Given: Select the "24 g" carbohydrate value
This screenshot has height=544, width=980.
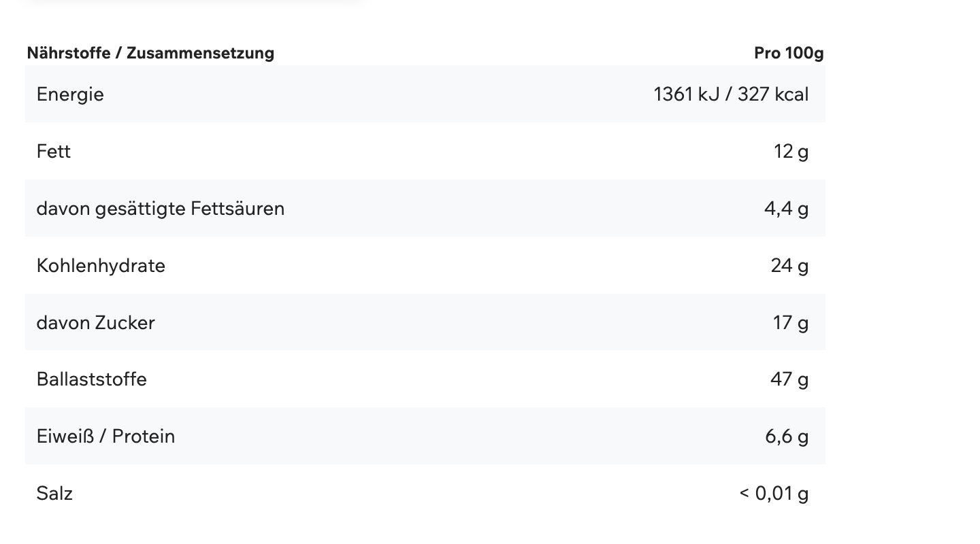Looking at the screenshot, I should click(x=789, y=266).
